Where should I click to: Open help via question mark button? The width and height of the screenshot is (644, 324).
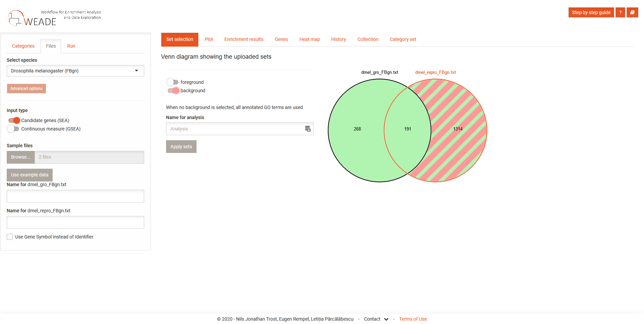click(x=620, y=12)
